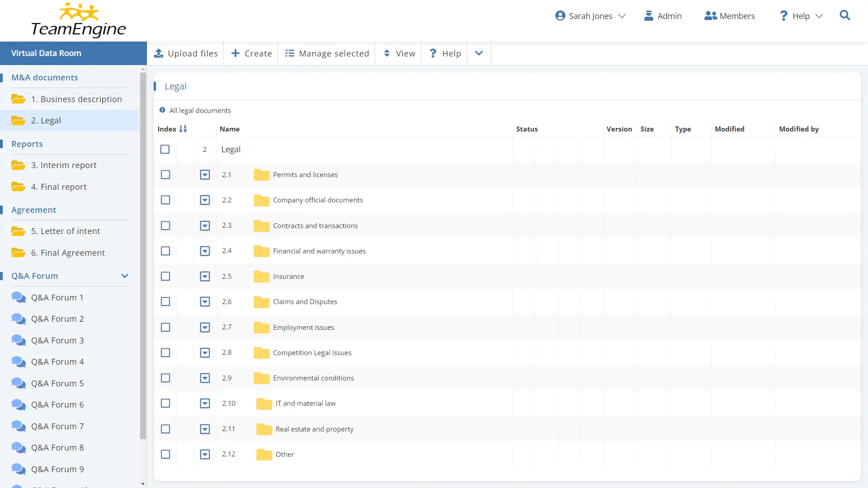Click the Q&A Forum 3 chat icon

point(19,340)
